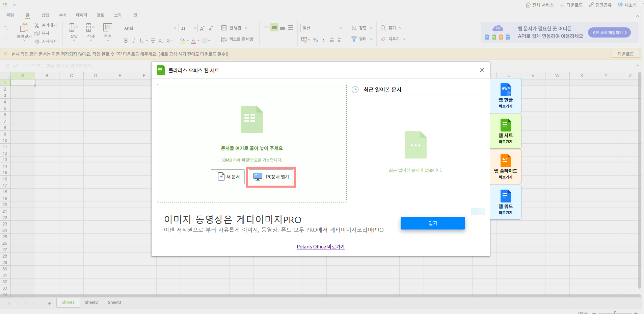The height and width of the screenshot is (314, 644).
Task: Click the Filter (필터) funnel icon
Action: pos(354,39)
